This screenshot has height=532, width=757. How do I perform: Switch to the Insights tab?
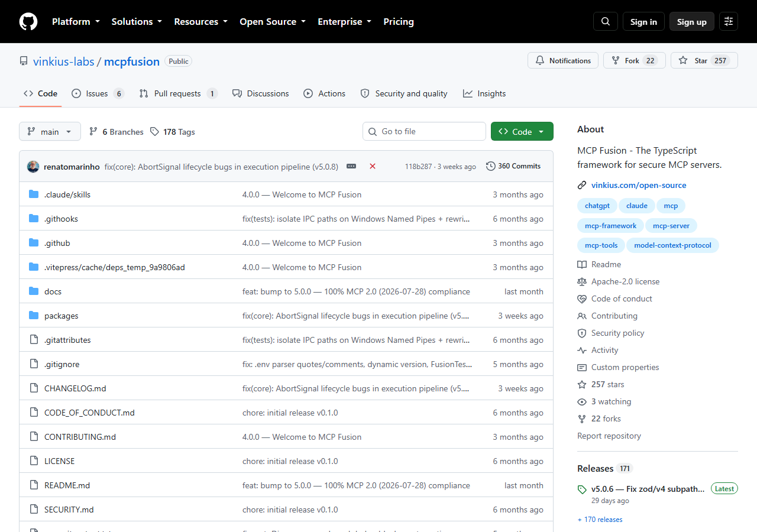484,93
